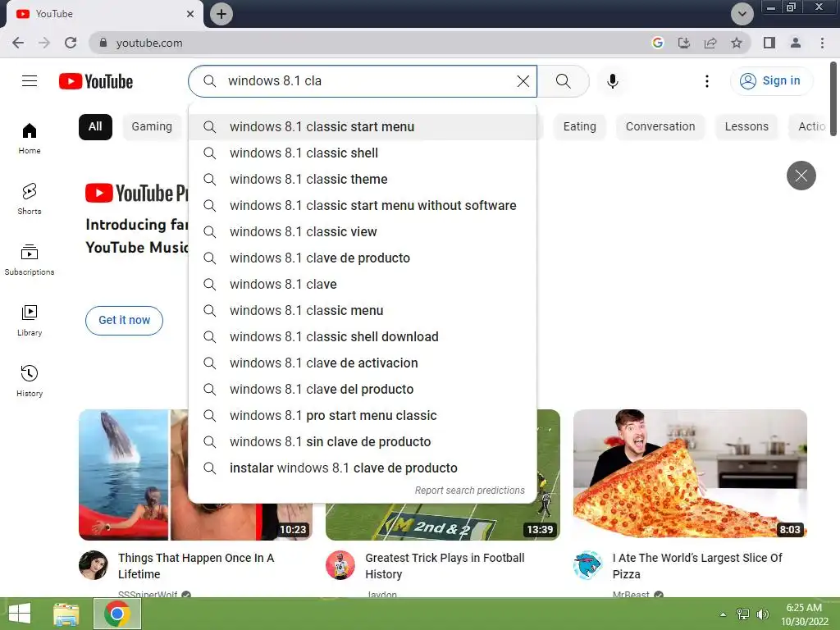Click the Get it now button

125,321
